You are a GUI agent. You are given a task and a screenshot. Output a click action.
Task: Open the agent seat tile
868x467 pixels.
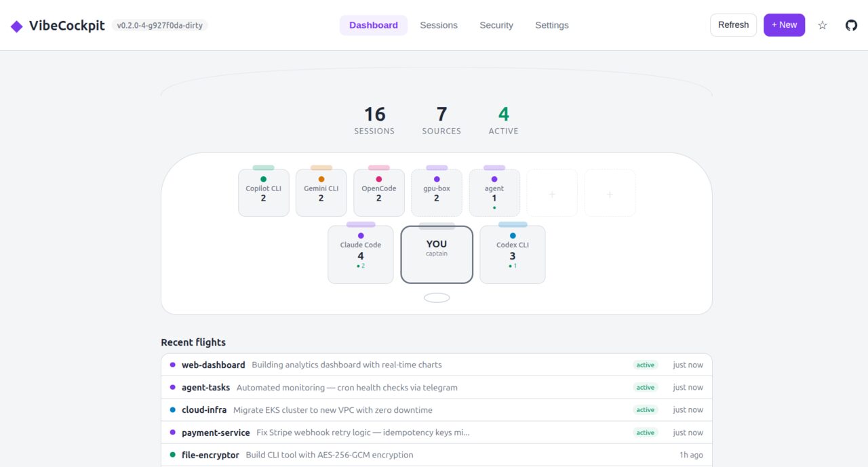494,193
